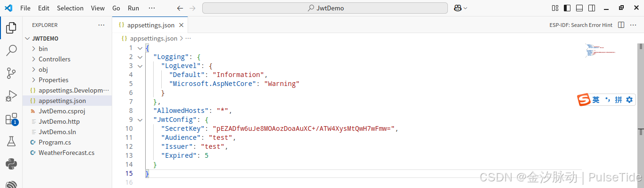Image resolution: width=644 pixels, height=188 pixels.
Task: Open the Search view in activity bar
Action: tap(11, 51)
